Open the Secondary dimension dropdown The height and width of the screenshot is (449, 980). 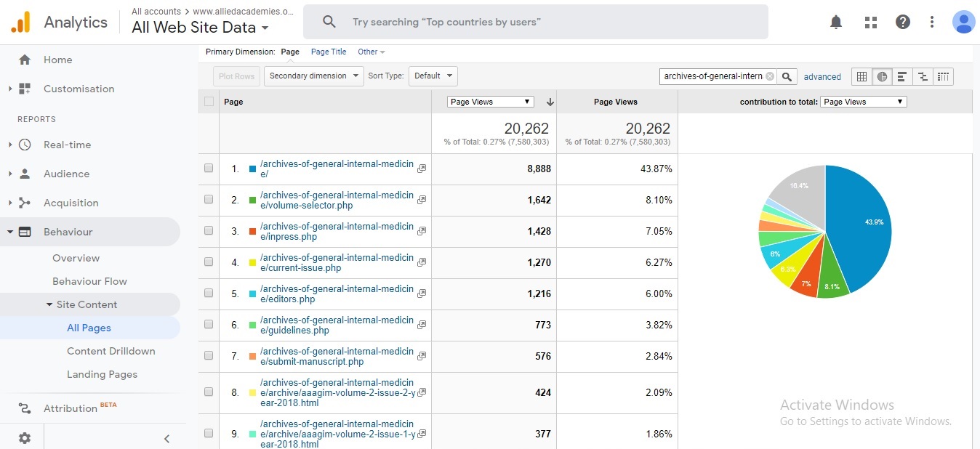[313, 76]
